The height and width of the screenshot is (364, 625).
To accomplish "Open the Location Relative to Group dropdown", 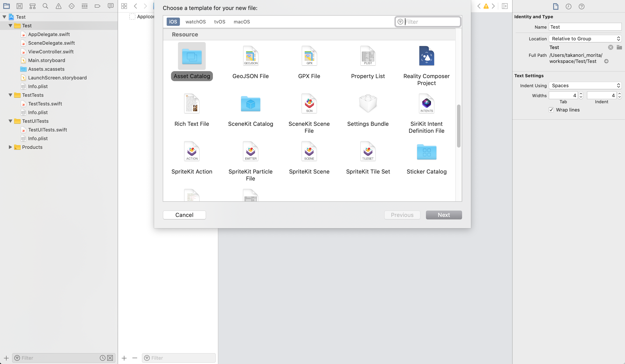I will (x=585, y=39).
